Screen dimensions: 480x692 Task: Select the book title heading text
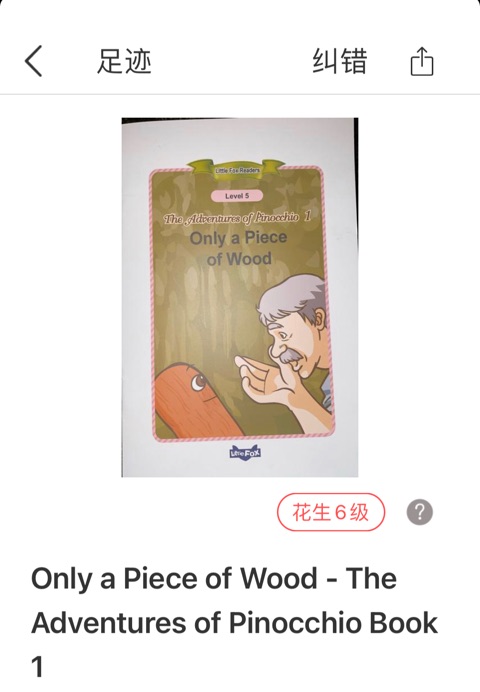pos(234,623)
